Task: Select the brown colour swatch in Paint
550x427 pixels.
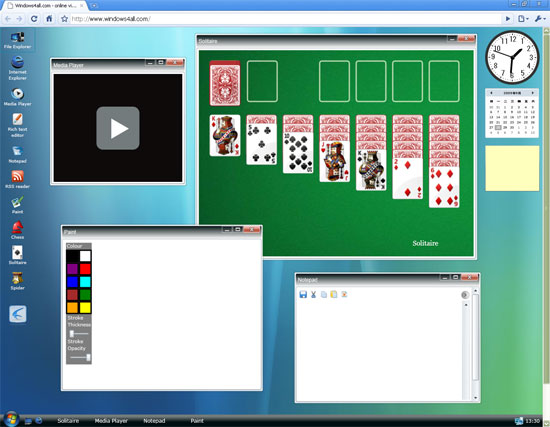Action: point(73,295)
